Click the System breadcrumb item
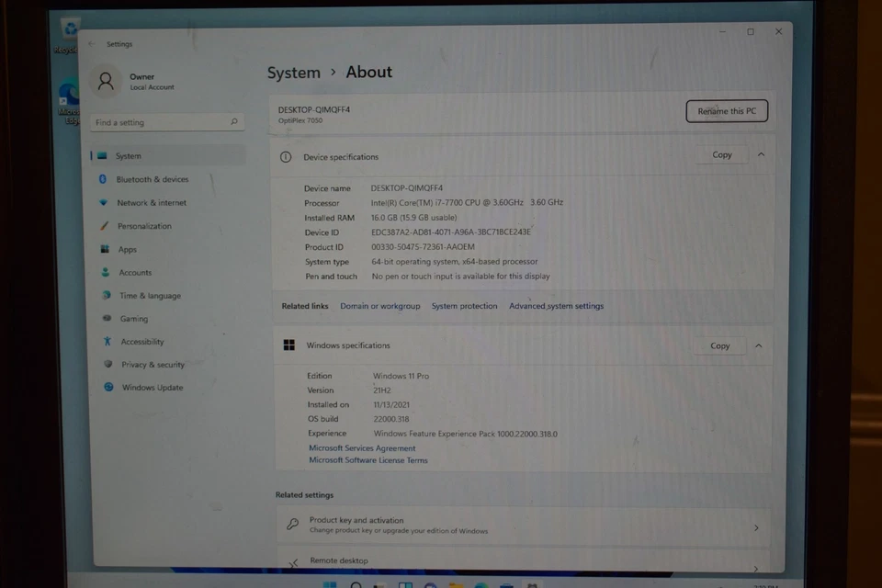This screenshot has height=588, width=882. pyautogui.click(x=293, y=73)
